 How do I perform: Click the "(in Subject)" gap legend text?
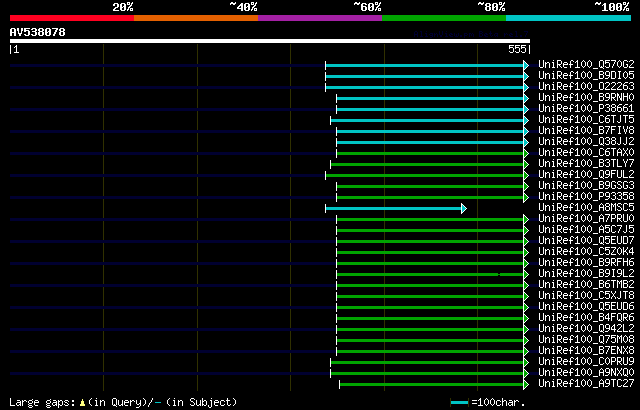(201, 402)
